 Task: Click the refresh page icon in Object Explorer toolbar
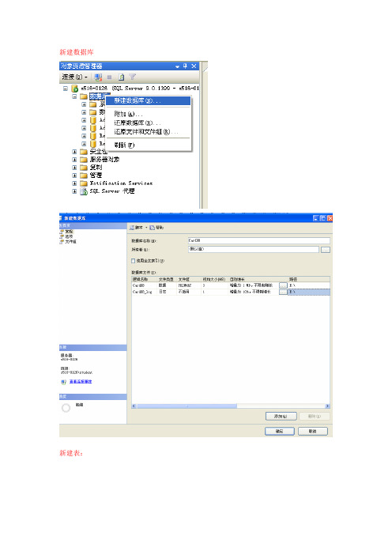tap(122, 77)
